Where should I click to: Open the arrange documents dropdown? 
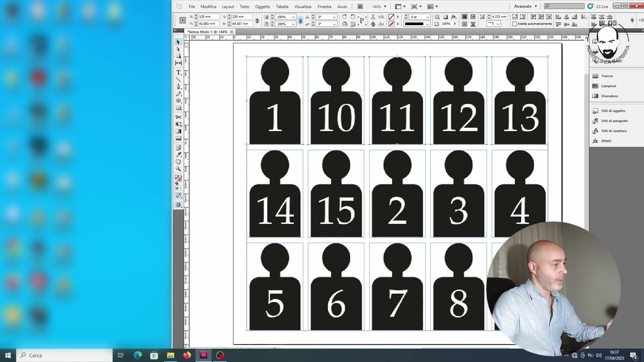(x=436, y=7)
